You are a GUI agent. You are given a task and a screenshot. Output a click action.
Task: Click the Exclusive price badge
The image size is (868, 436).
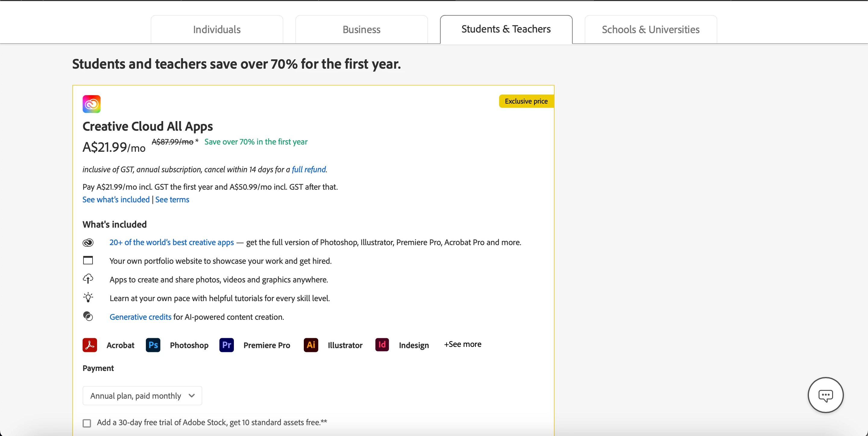pyautogui.click(x=526, y=101)
